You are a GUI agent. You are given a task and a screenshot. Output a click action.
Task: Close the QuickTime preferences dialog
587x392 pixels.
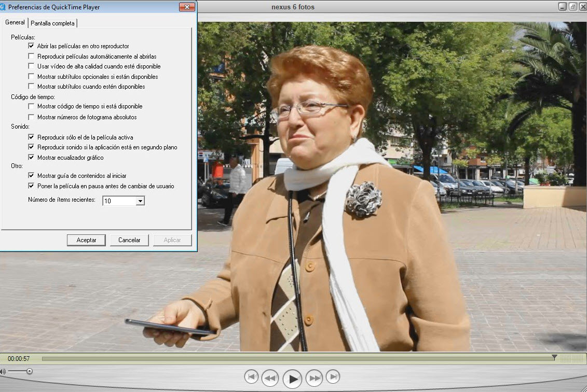pos(186,7)
